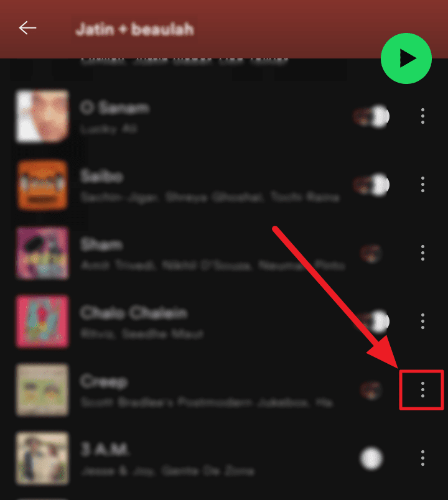
Task: Tap the profile avatars beside O Sanam
Action: click(x=371, y=116)
